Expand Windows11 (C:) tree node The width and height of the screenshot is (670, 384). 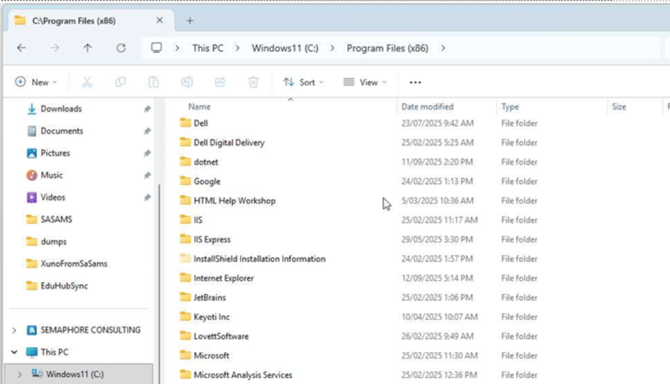coord(20,375)
